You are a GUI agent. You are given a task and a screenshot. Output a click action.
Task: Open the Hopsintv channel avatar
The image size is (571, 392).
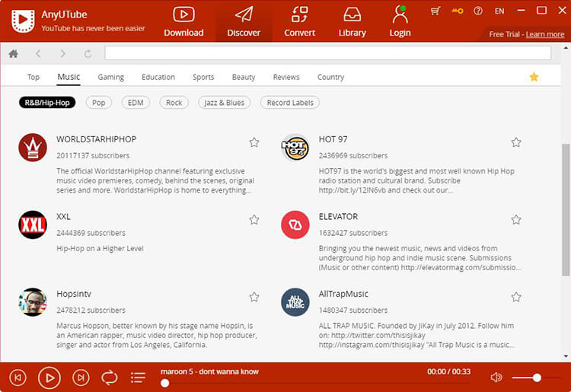(x=33, y=302)
